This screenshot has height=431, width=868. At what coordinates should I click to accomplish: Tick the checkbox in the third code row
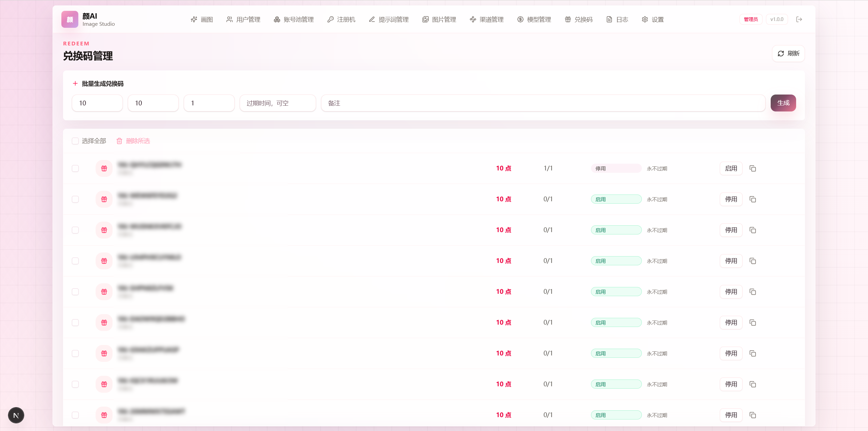75,230
